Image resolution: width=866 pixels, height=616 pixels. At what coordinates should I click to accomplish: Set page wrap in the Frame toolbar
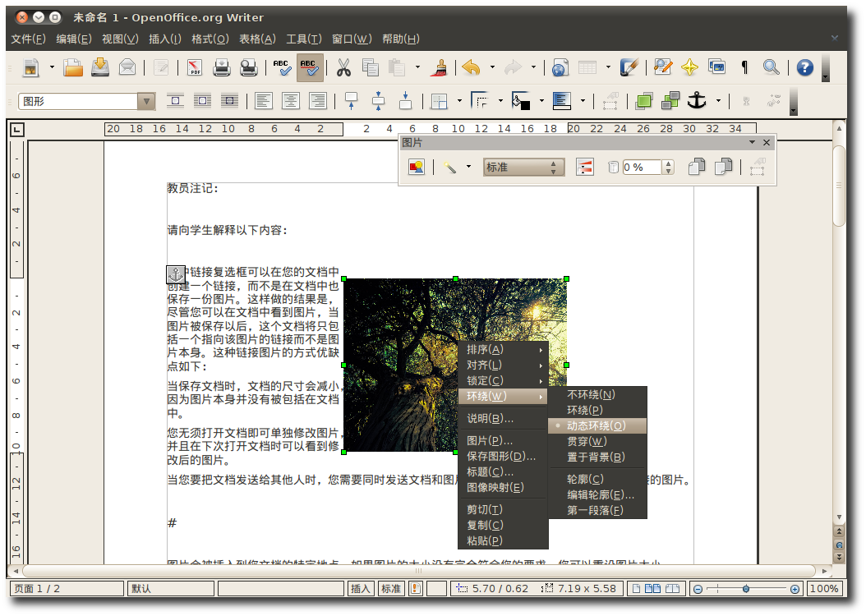click(202, 101)
